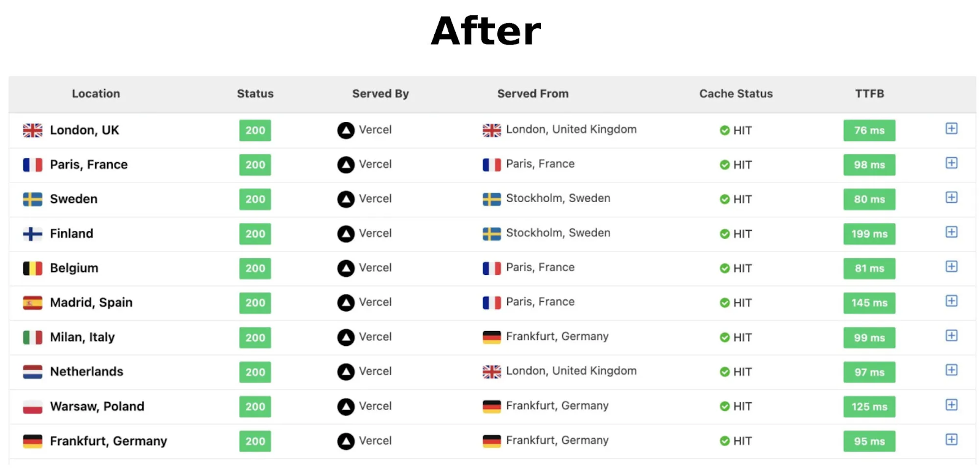980x472 pixels.
Task: Click the UK flag beside London, UK
Action: pos(32,130)
